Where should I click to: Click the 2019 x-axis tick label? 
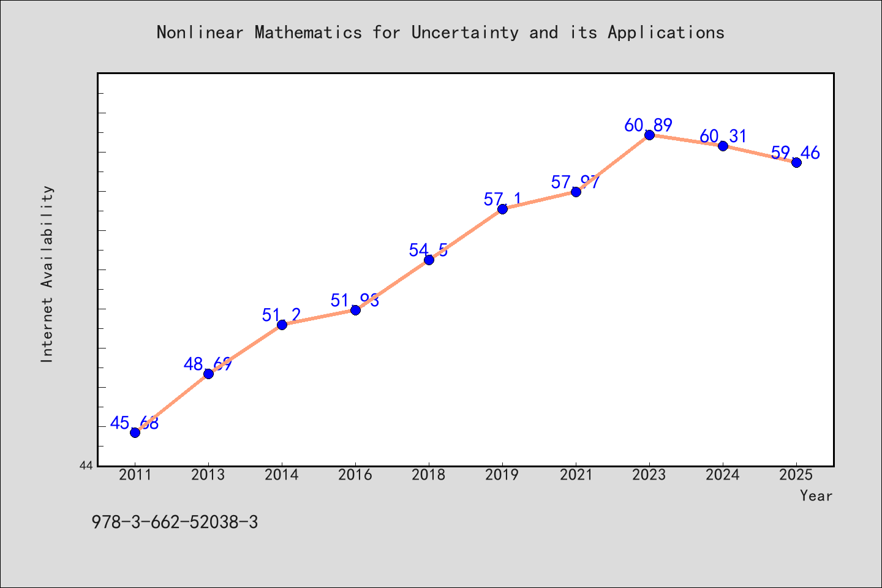[x=502, y=475]
